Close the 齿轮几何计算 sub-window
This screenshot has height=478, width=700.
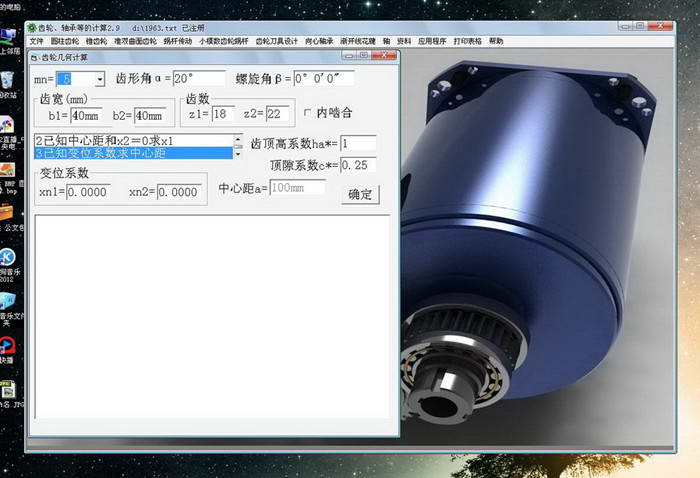(383, 55)
